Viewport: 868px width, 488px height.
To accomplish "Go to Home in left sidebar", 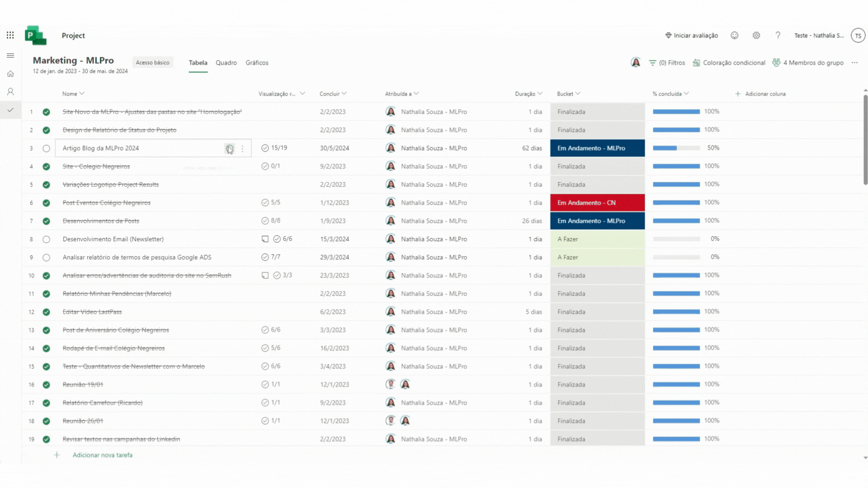I will coord(10,74).
